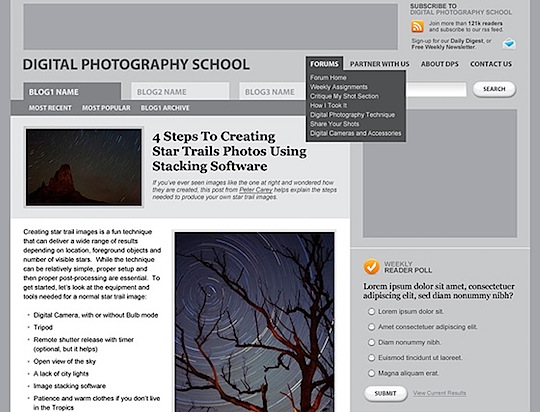Show MOST RECENT posts
Screen dimensions: 540x412
click(50, 108)
